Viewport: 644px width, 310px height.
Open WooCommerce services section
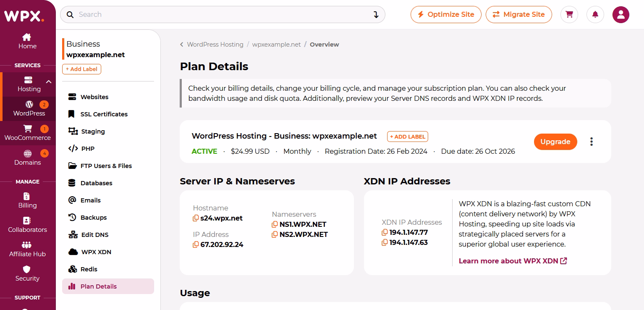click(x=28, y=133)
